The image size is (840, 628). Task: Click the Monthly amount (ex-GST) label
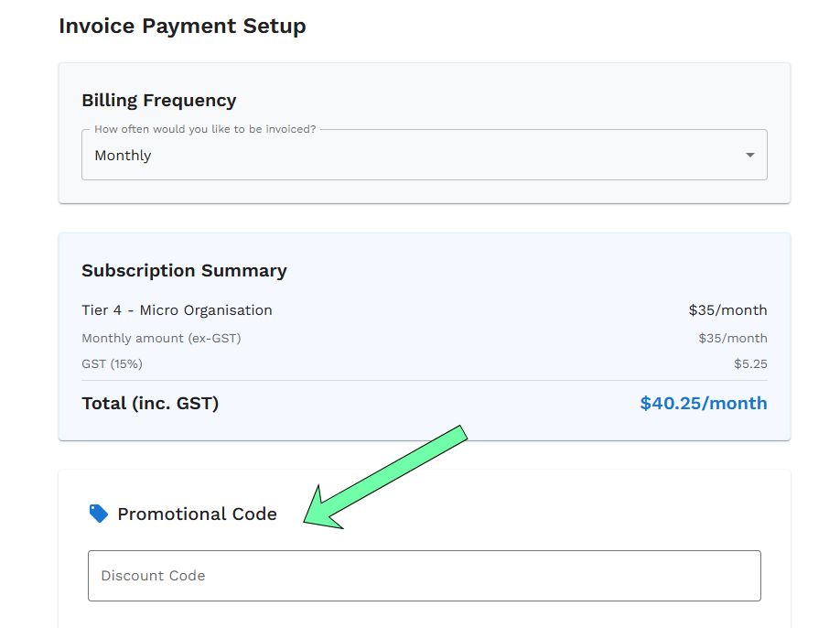point(161,339)
